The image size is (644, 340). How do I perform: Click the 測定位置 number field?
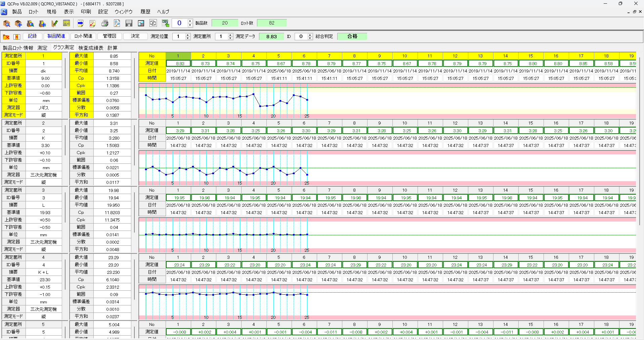(179, 36)
